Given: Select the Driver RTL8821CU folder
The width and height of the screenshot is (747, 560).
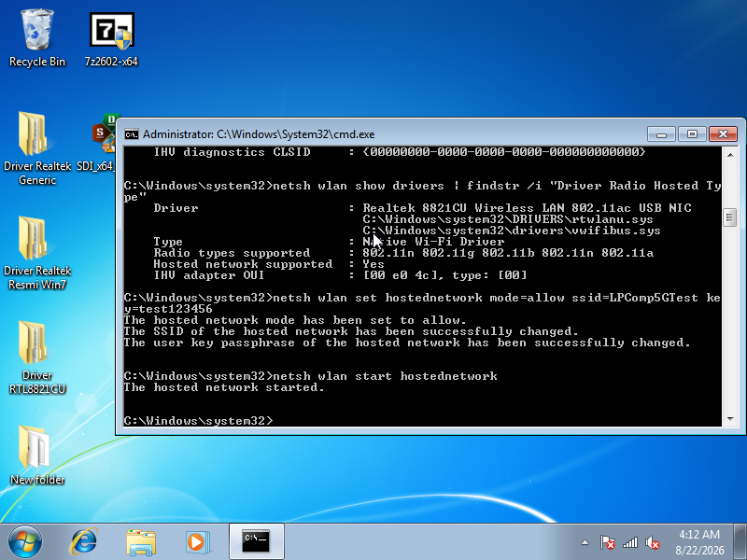Looking at the screenshot, I should tap(36, 357).
